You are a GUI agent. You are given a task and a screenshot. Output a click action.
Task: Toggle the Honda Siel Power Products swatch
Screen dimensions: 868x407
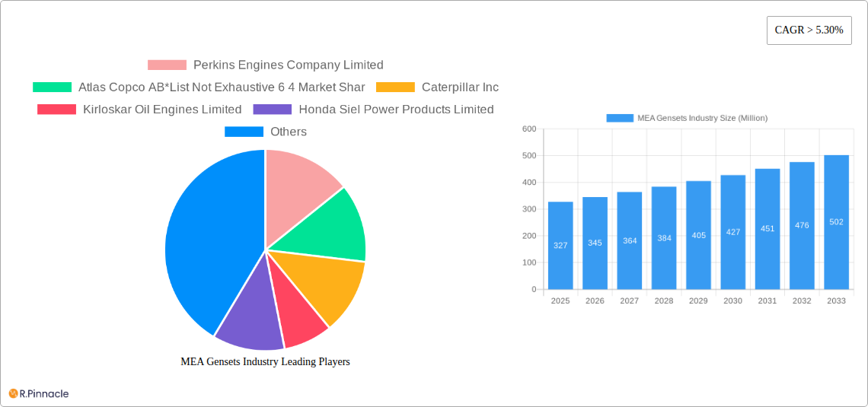tap(273, 110)
